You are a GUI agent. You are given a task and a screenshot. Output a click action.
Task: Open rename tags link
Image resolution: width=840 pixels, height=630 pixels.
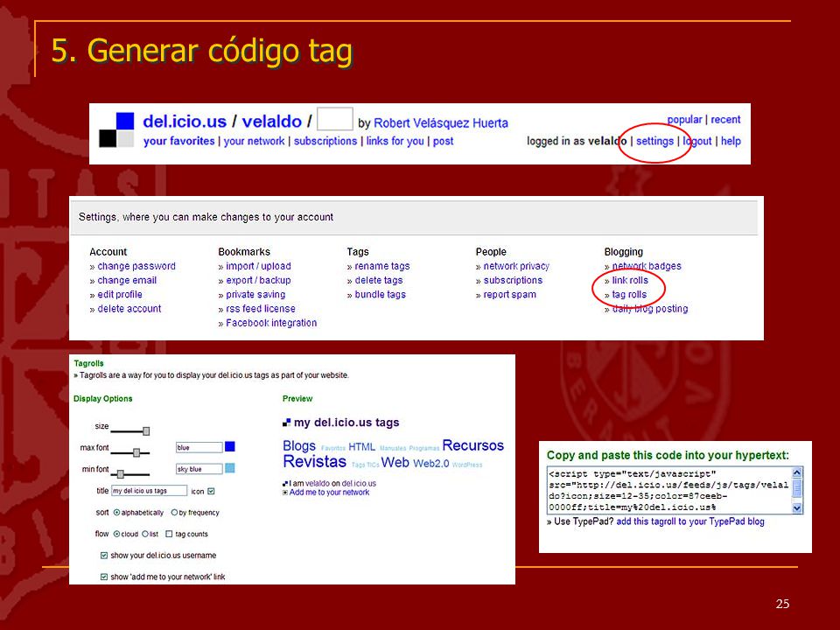(382, 266)
